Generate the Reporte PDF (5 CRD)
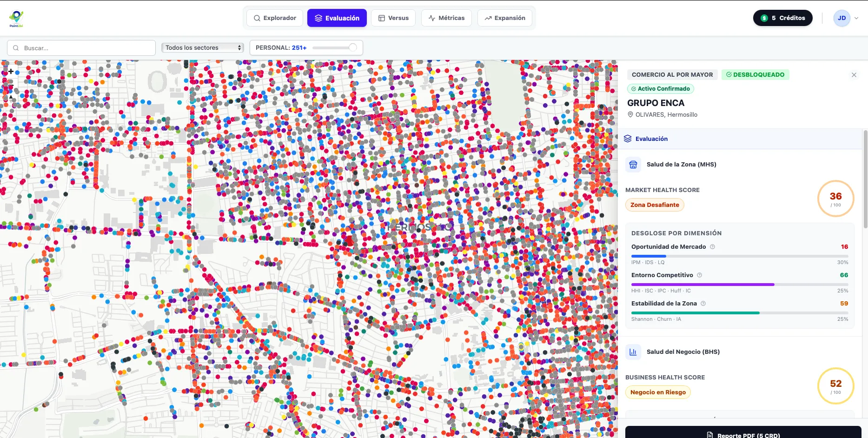868x438 pixels. pyautogui.click(x=743, y=434)
